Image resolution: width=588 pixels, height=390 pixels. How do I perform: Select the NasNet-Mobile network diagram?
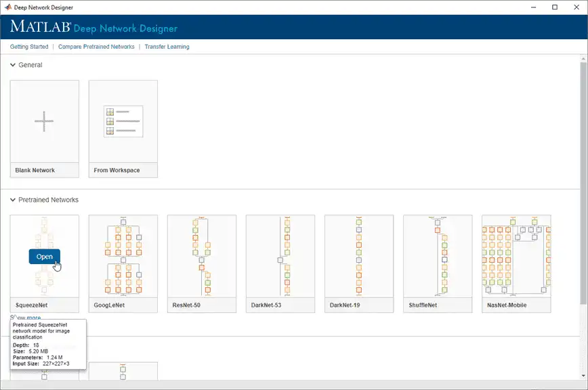[x=516, y=256]
